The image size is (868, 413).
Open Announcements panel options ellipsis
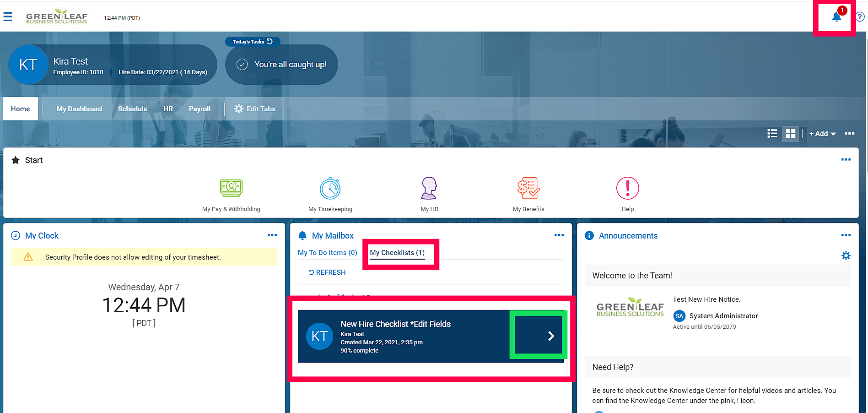(846, 235)
